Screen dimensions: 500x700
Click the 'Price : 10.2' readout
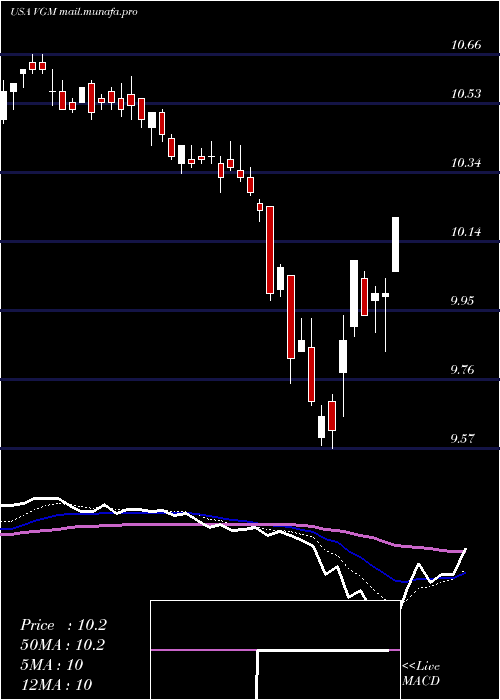click(63, 625)
